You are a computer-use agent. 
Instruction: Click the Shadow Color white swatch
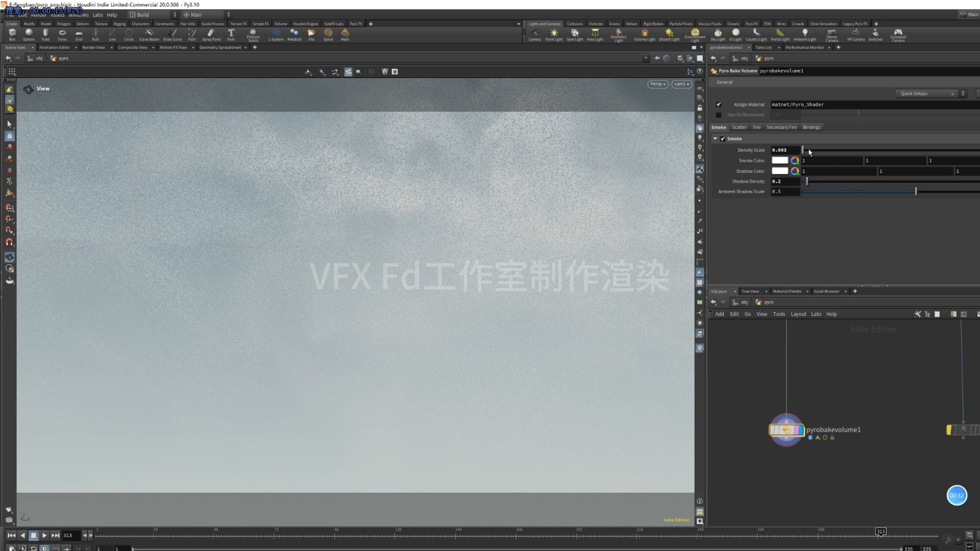[x=779, y=171]
